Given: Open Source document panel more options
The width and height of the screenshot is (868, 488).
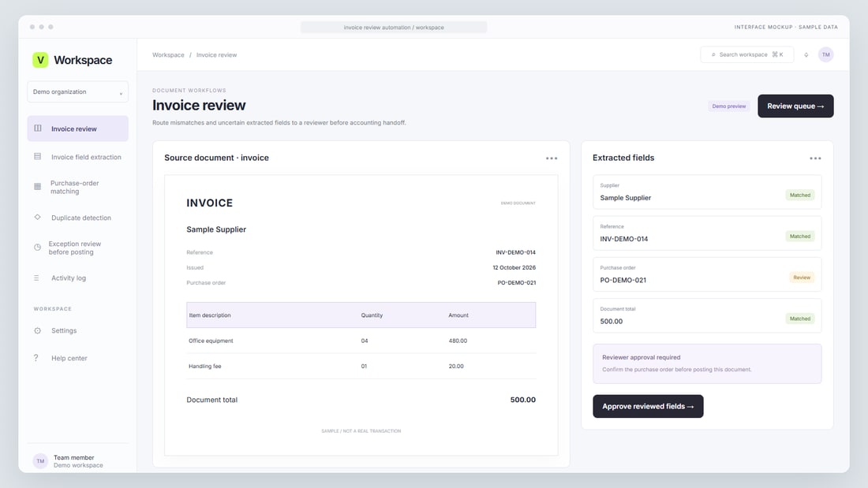Looking at the screenshot, I should (x=552, y=158).
